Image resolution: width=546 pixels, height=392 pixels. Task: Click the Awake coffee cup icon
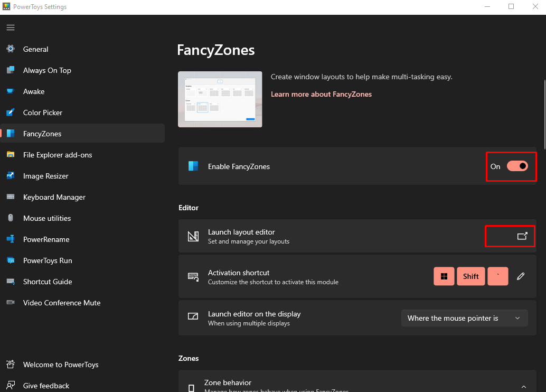click(11, 91)
